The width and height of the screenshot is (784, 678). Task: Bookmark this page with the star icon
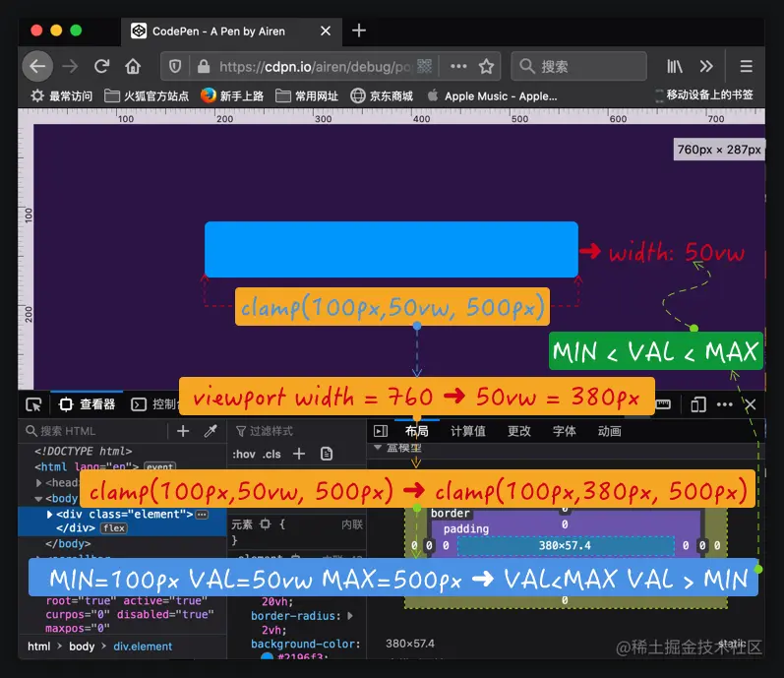486,66
